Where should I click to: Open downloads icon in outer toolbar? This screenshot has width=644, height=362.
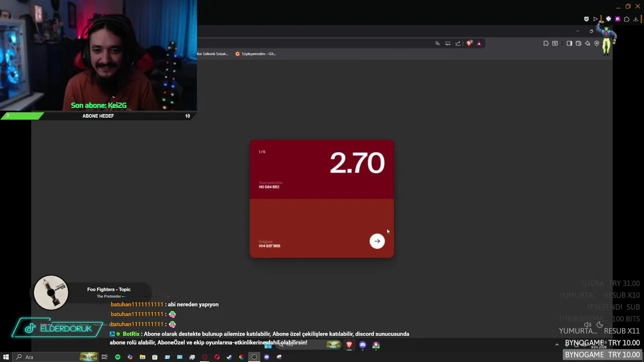pos(636,19)
